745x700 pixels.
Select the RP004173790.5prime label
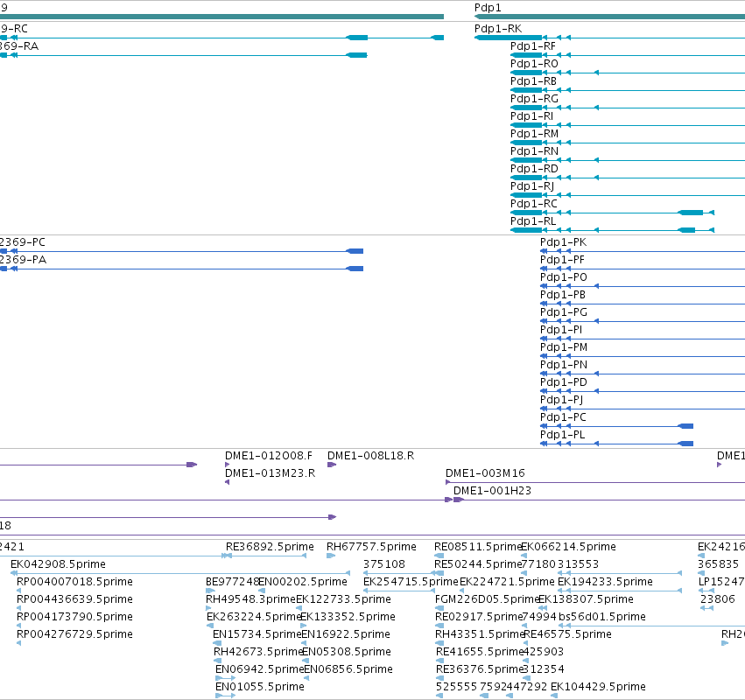click(74, 618)
